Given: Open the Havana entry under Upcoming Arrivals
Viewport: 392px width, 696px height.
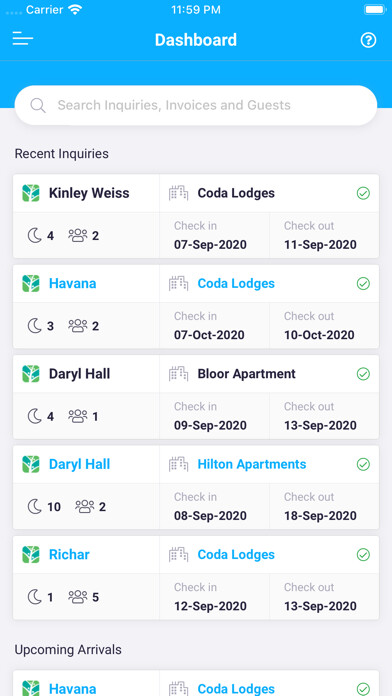Looking at the screenshot, I should click(72, 688).
